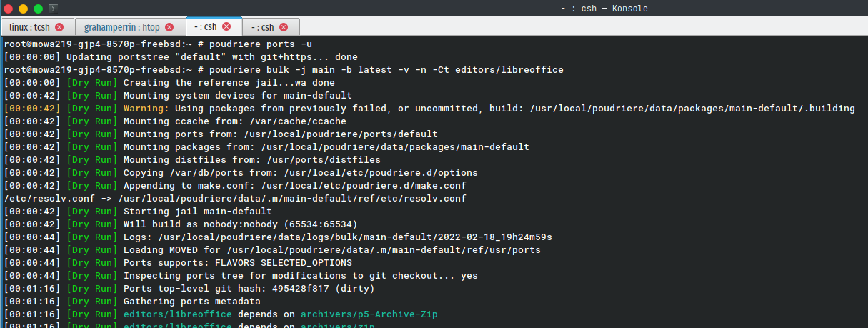This screenshot has width=868, height=328.
Task: Click the "archivers/p5-Archive-Zip" port name
Action: tap(369, 314)
